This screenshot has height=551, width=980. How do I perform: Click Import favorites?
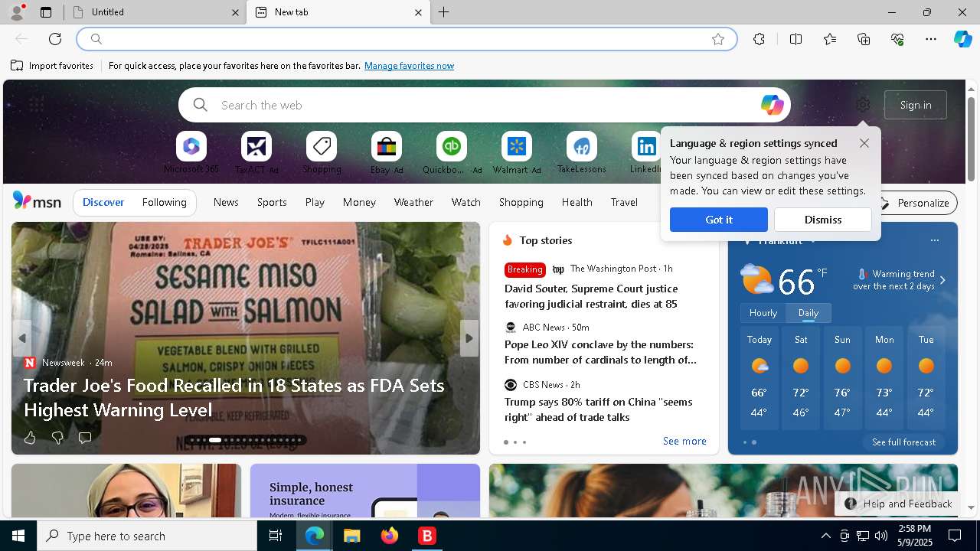(x=52, y=66)
